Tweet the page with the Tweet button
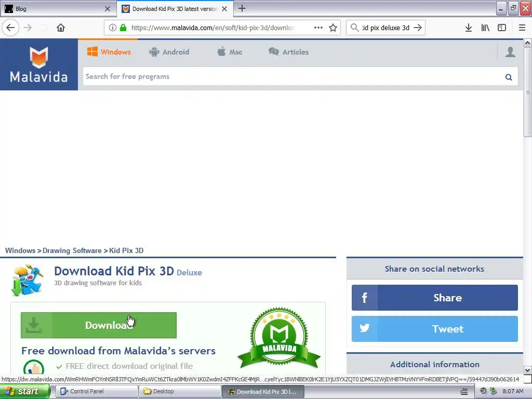The width and height of the screenshot is (532, 399). click(435, 329)
